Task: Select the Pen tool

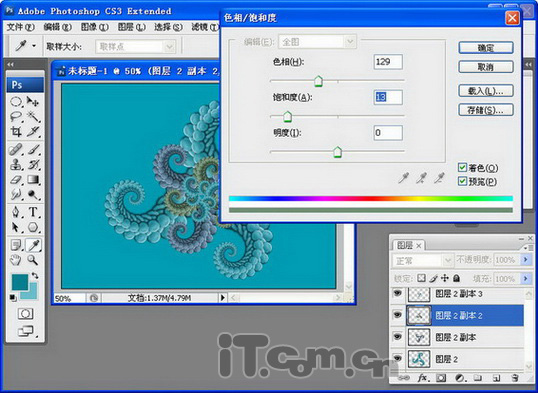Action: point(16,212)
